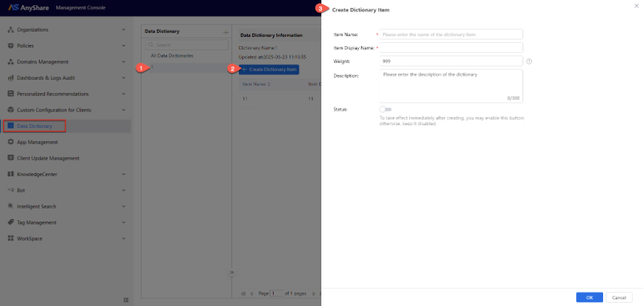This screenshot has width=644, height=306.
Task: Click the WorkSpace grid icon
Action: (x=11, y=238)
